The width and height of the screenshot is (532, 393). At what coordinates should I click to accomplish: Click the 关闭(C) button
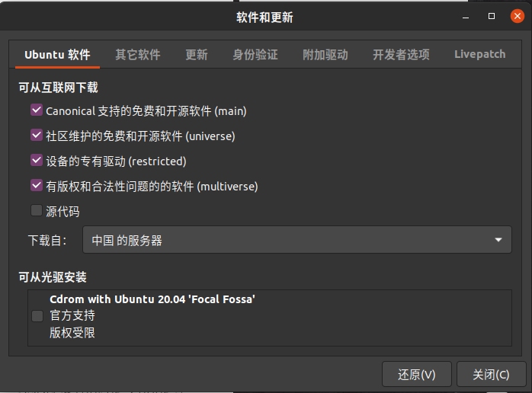click(491, 375)
